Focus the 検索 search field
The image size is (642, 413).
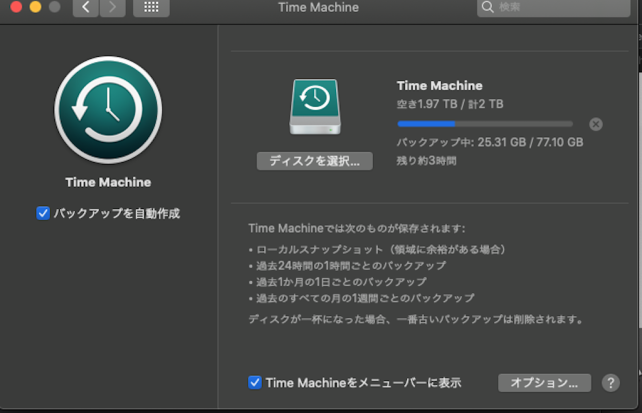pos(553,7)
